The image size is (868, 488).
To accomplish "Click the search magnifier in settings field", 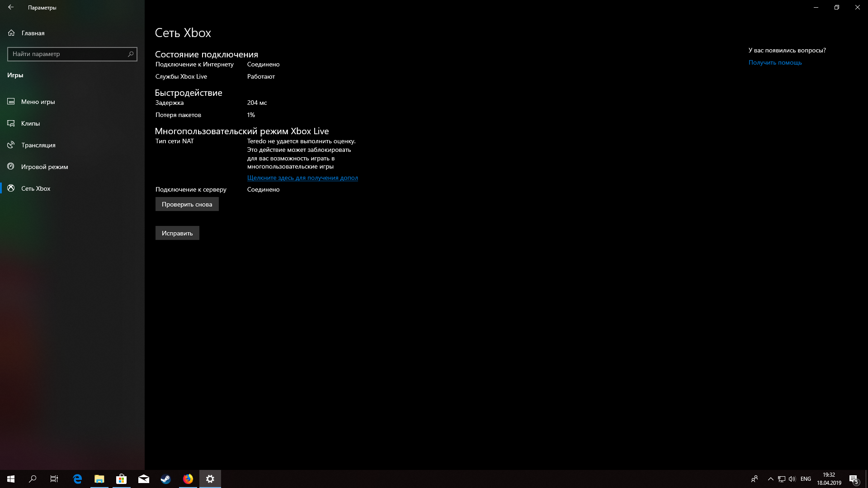I will point(131,54).
